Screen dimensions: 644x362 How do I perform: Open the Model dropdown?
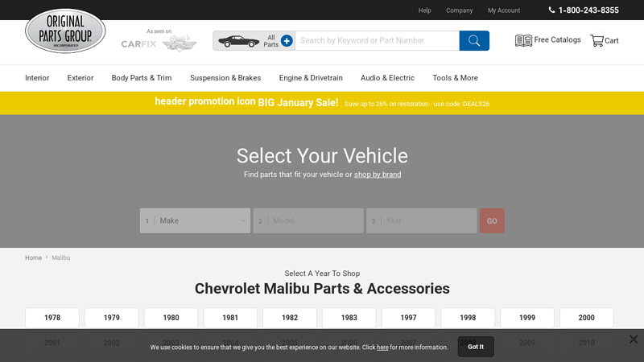pyautogui.click(x=308, y=220)
